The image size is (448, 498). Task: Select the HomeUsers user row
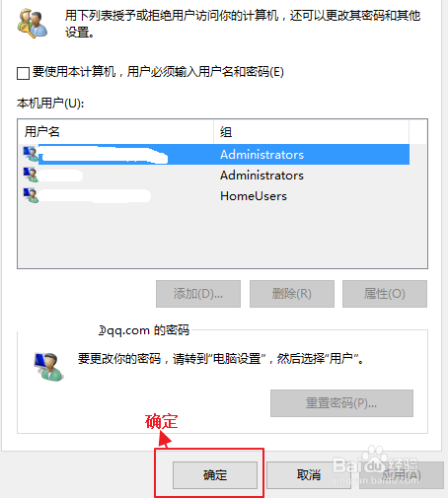pos(214,195)
